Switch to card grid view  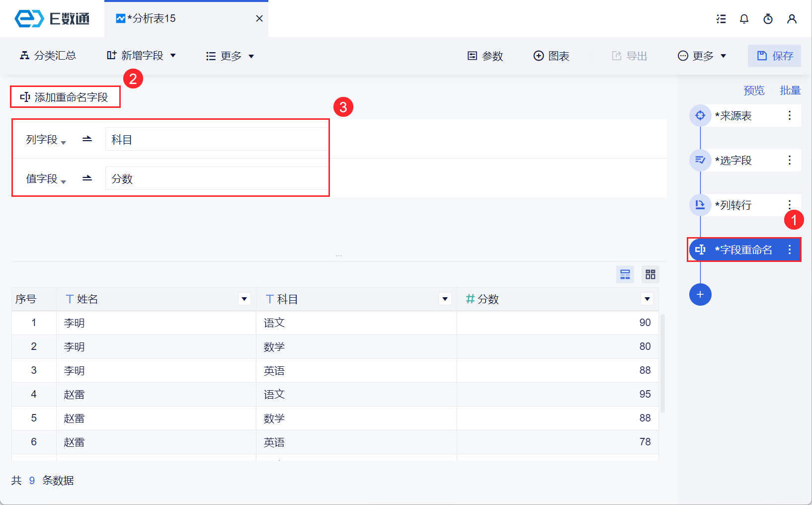pos(650,274)
